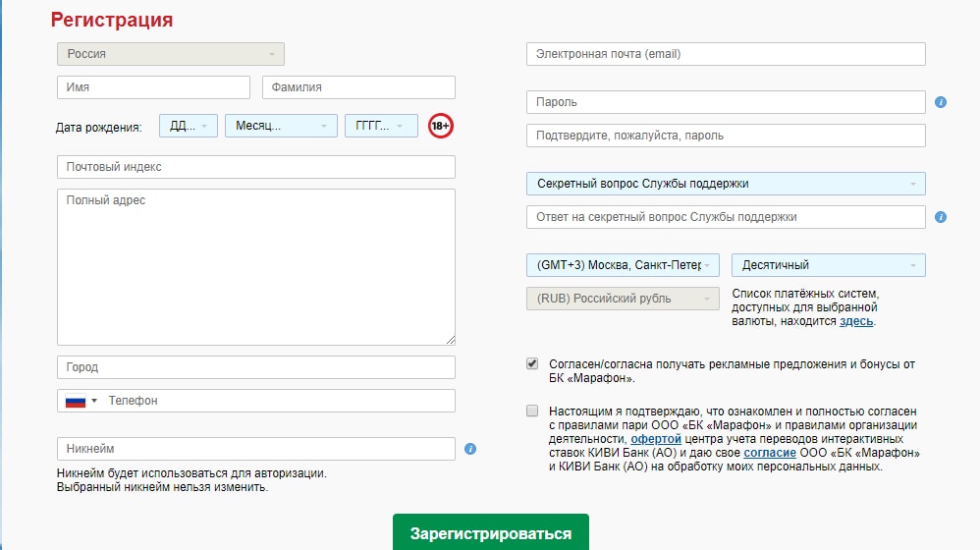Click the 18+ age restriction icon
Viewport: 980px width, 550px height.
pos(441,126)
